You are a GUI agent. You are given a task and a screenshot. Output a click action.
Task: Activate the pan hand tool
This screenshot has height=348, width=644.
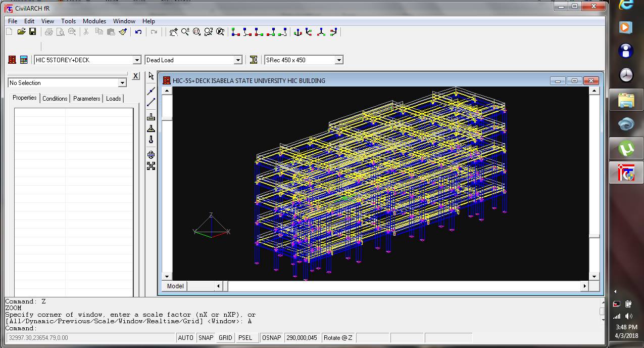tap(173, 32)
